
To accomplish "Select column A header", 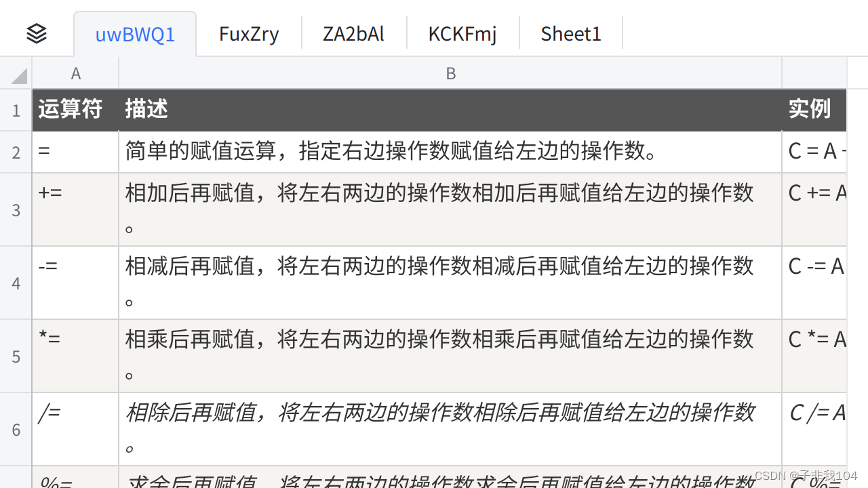I will point(75,73).
